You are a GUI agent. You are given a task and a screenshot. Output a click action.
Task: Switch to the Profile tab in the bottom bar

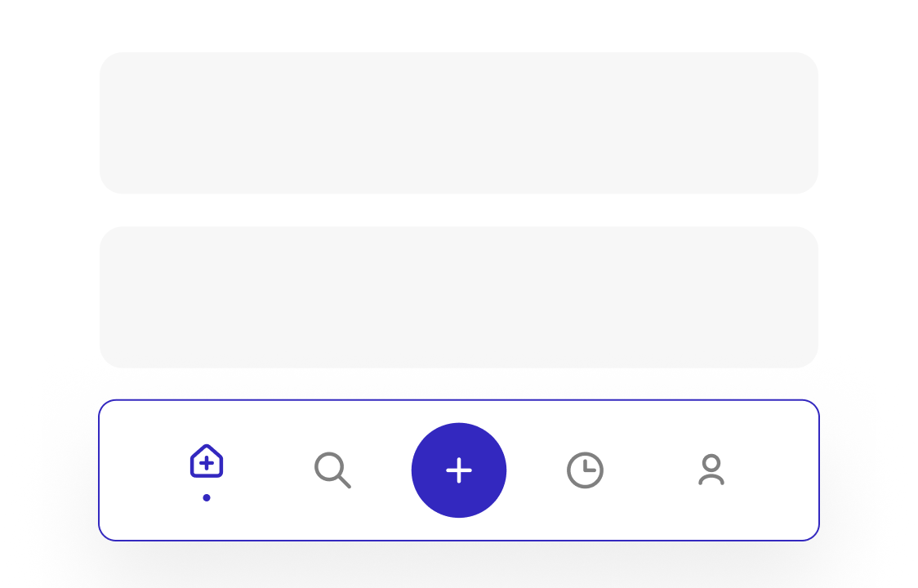[x=711, y=470]
